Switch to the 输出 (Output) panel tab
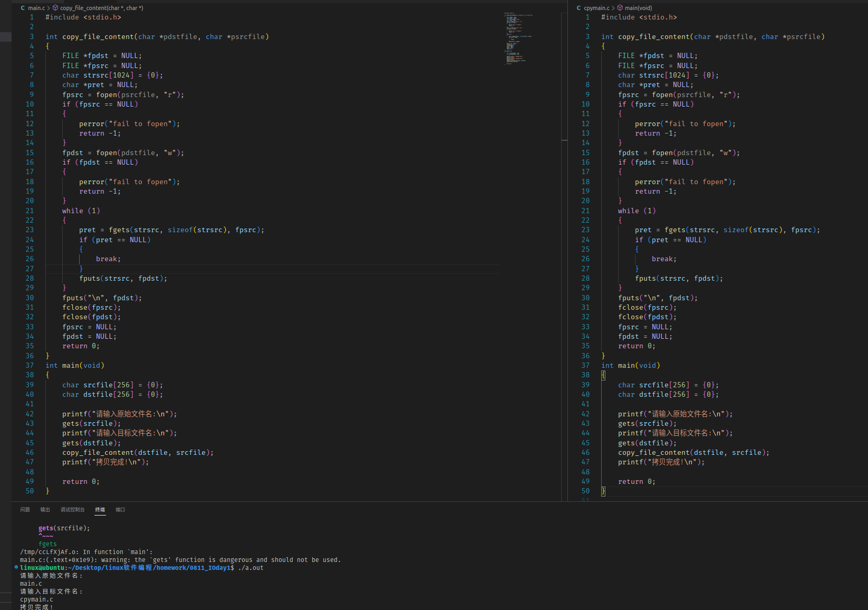 click(45, 510)
